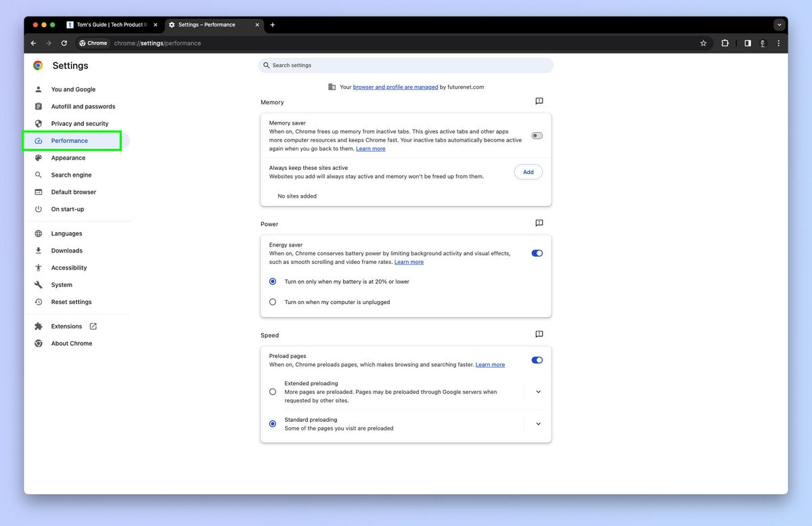
Task: Click the Search settings field
Action: click(x=406, y=65)
